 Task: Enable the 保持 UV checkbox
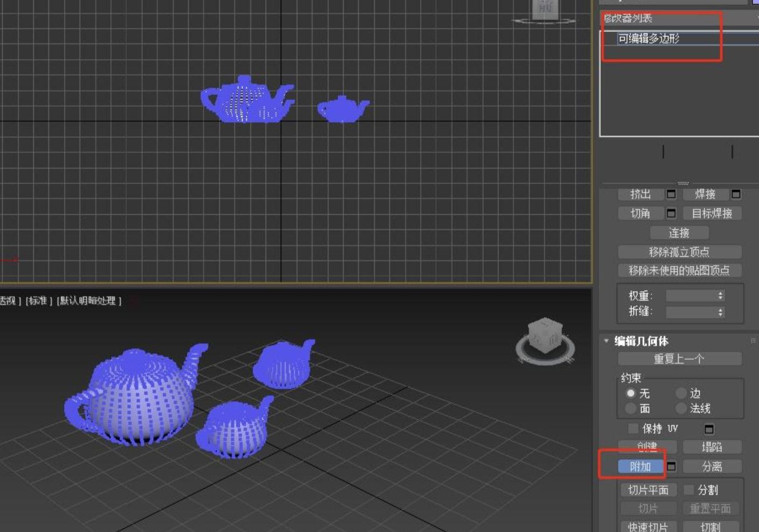point(633,429)
